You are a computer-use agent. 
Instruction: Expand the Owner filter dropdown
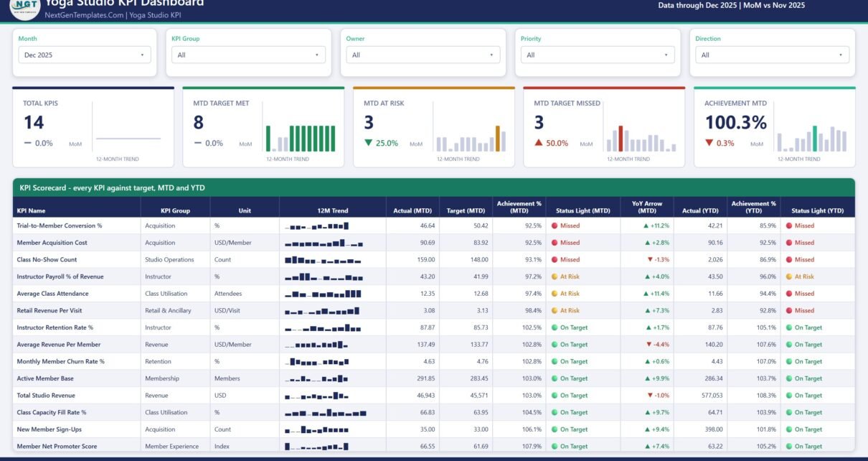(x=423, y=55)
